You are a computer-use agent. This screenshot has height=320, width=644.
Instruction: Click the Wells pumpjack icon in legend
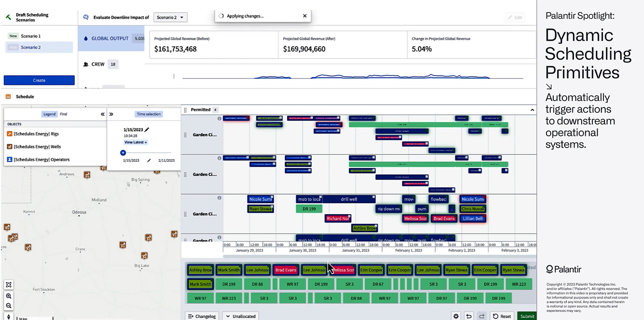pyautogui.click(x=9, y=147)
